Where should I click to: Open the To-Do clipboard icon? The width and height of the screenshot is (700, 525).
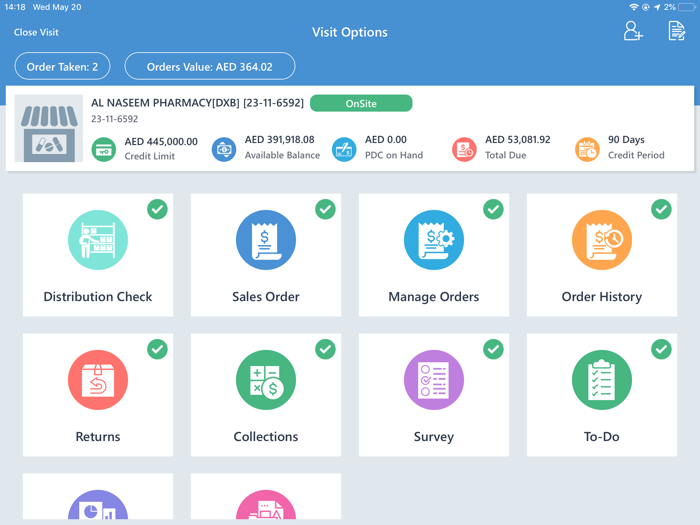coord(602,380)
